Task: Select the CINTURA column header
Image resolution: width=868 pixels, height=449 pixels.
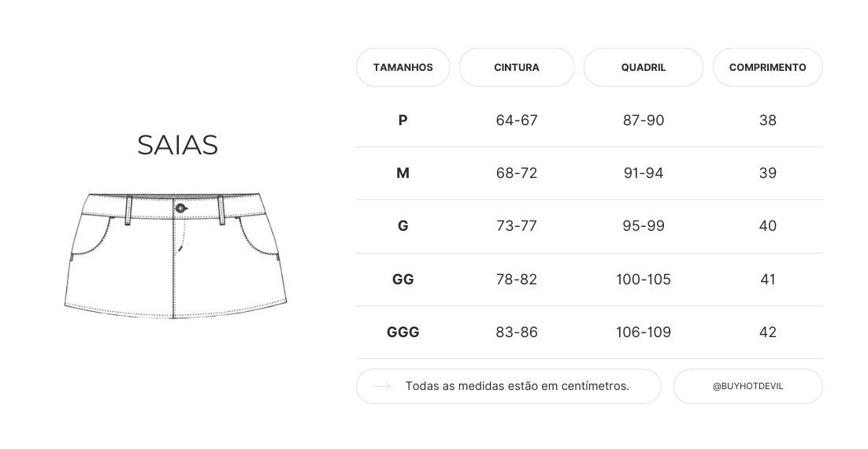Action: [x=517, y=68]
